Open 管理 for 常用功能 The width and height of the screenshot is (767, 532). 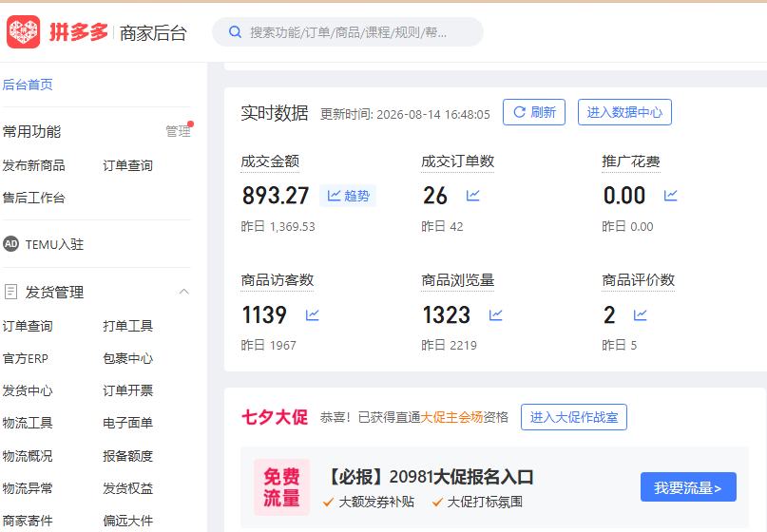178,131
